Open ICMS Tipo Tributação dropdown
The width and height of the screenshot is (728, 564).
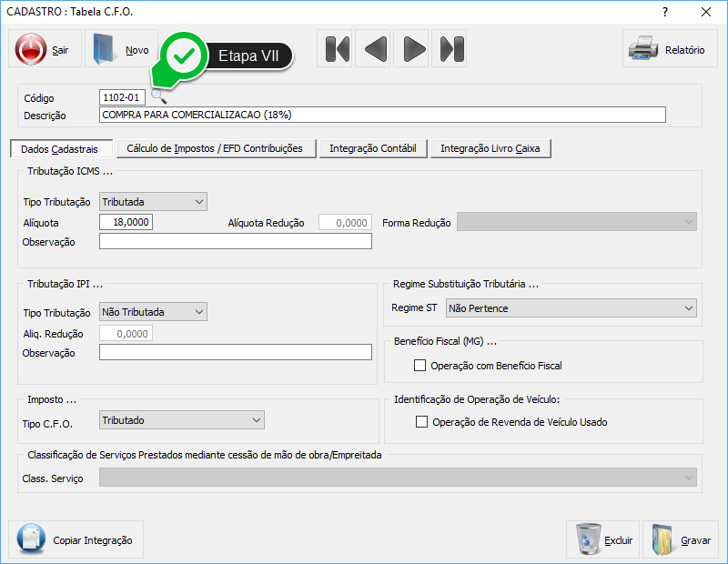point(153,201)
